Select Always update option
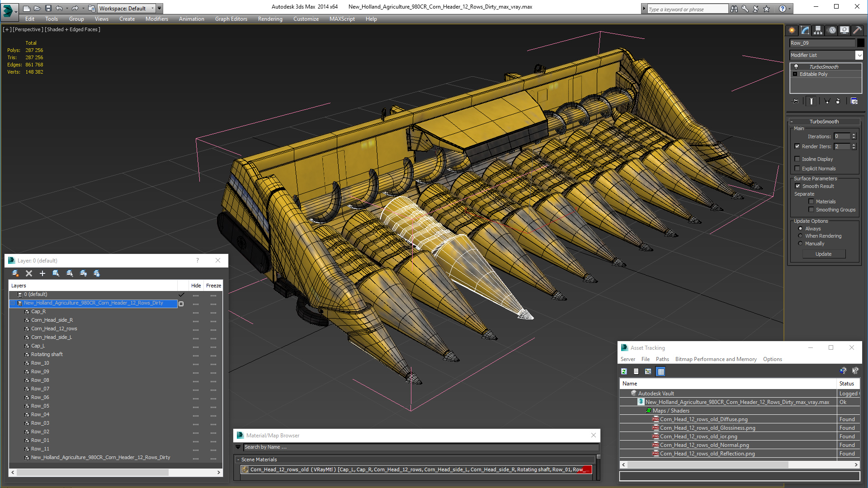868x488 pixels. 800,229
